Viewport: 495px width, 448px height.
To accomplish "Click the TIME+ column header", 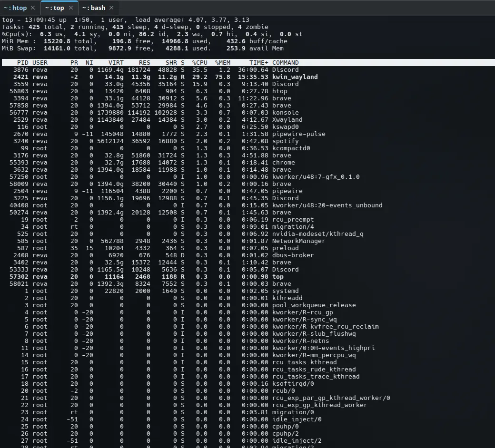I will (x=259, y=63).
